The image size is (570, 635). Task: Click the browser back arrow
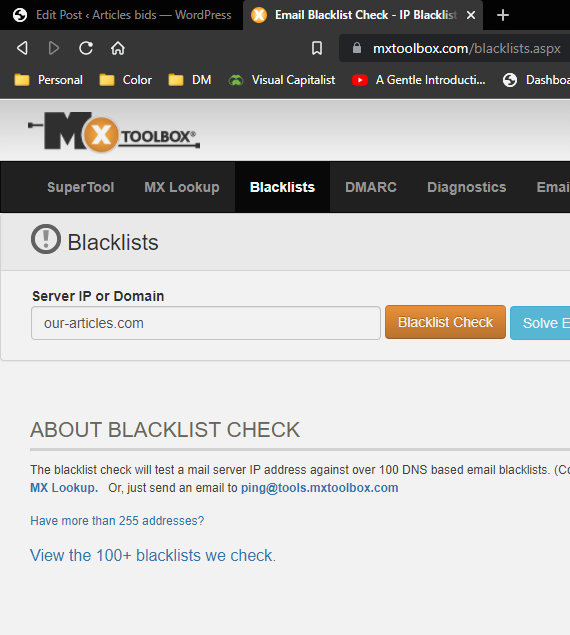pos(23,48)
